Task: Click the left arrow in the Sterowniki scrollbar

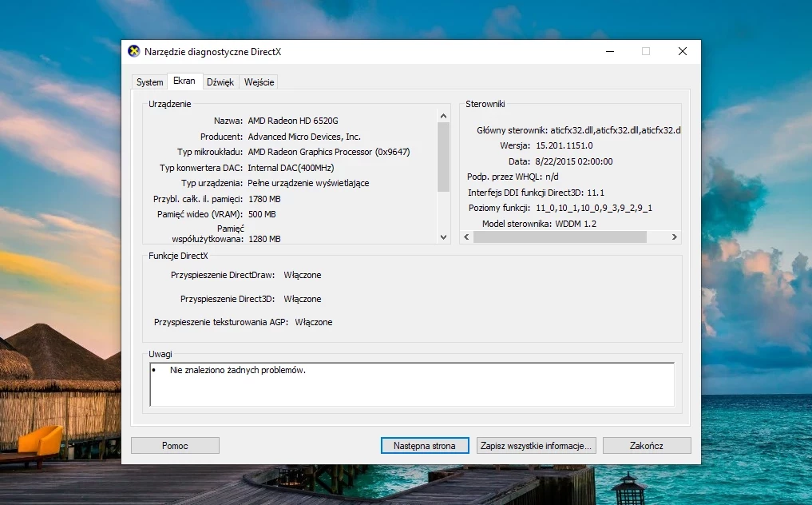Action: click(466, 237)
